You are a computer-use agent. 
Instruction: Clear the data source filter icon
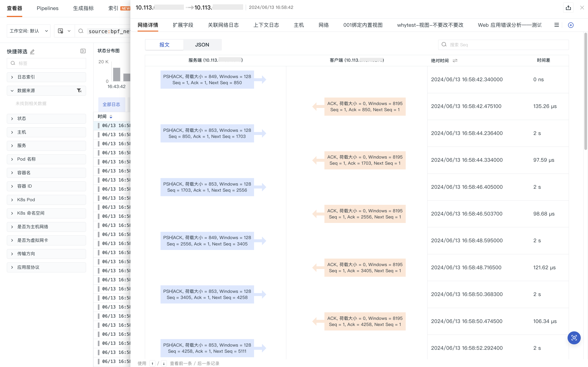pyautogui.click(x=79, y=91)
